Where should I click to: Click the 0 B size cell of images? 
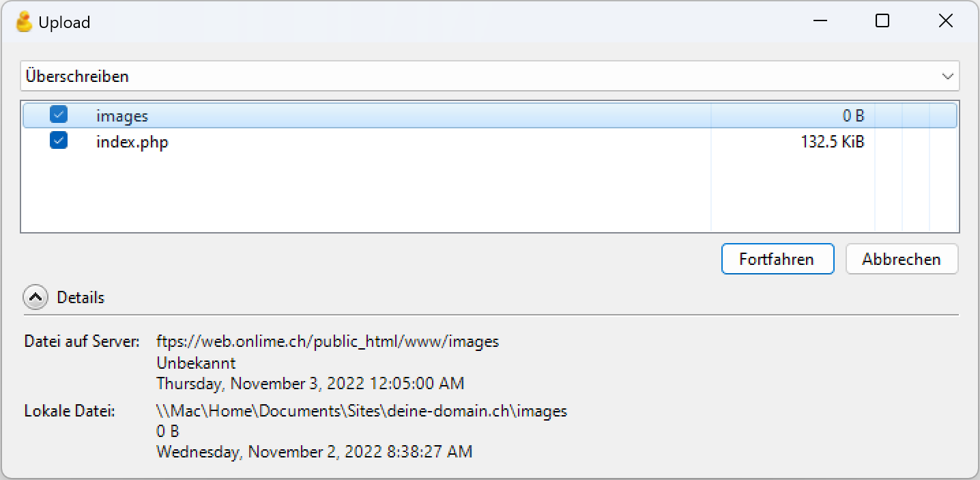pos(853,116)
